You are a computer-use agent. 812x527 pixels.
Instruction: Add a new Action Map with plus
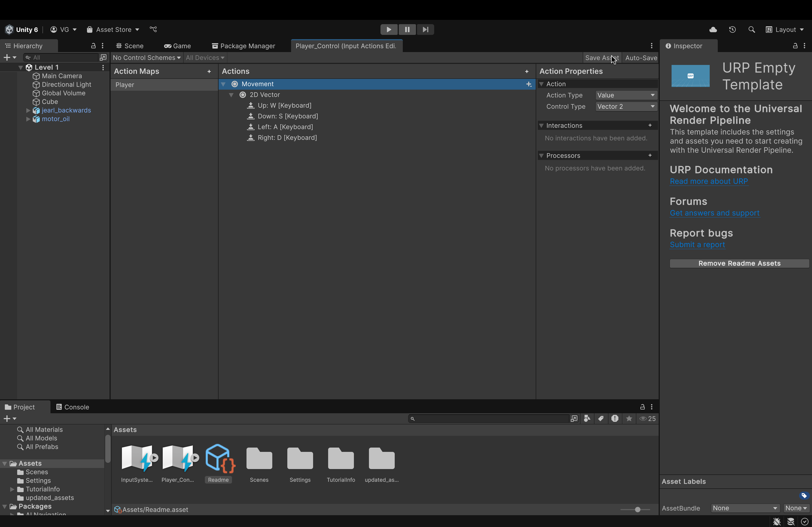(209, 71)
